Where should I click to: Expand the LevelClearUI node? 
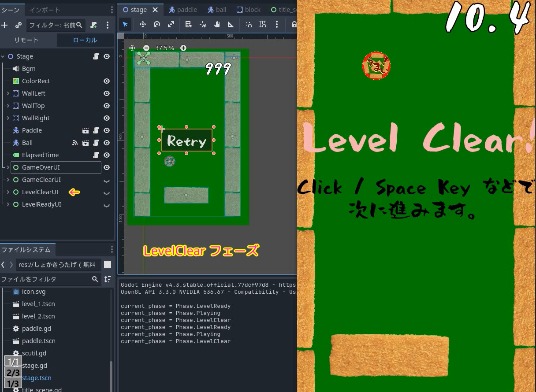coord(8,192)
